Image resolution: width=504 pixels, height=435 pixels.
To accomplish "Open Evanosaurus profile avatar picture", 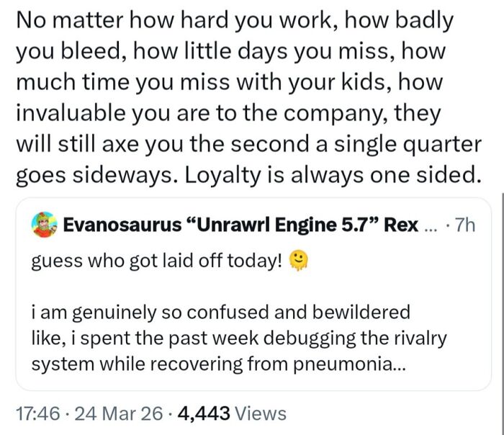I will 45,224.
